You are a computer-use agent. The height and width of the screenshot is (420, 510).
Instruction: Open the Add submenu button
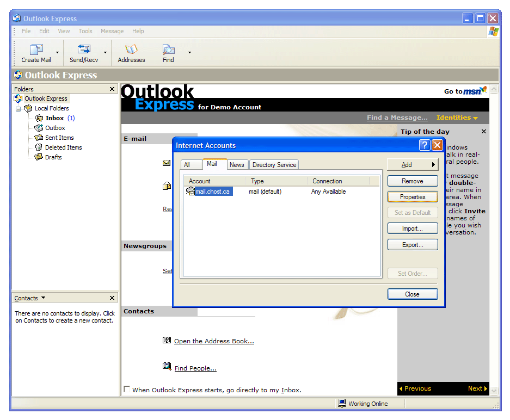pyautogui.click(x=413, y=165)
